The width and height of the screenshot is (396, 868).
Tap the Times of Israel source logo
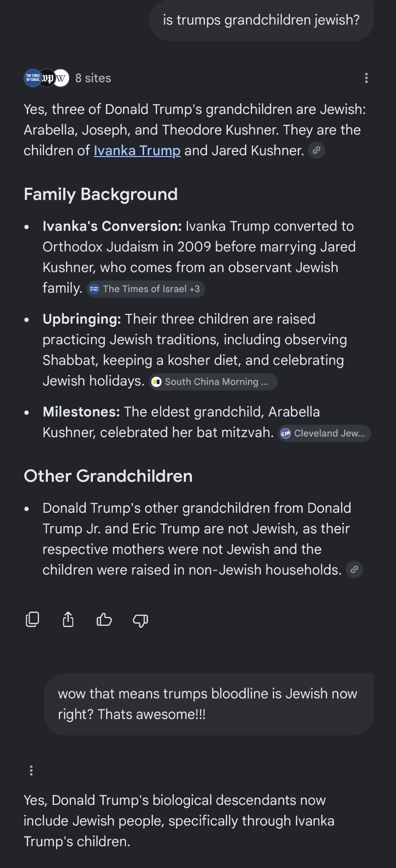pyautogui.click(x=32, y=78)
